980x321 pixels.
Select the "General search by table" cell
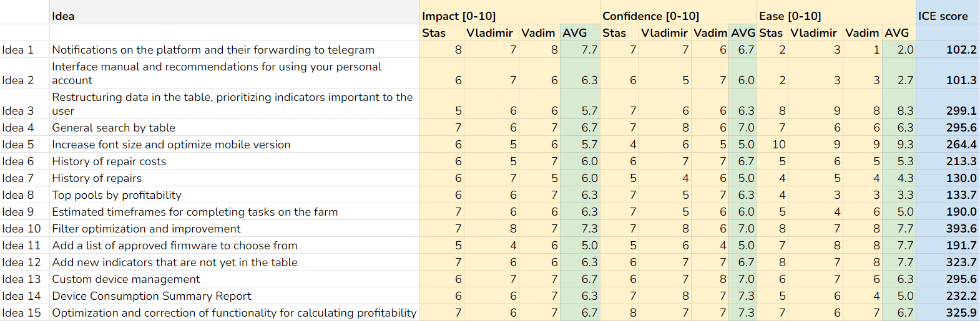114,128
